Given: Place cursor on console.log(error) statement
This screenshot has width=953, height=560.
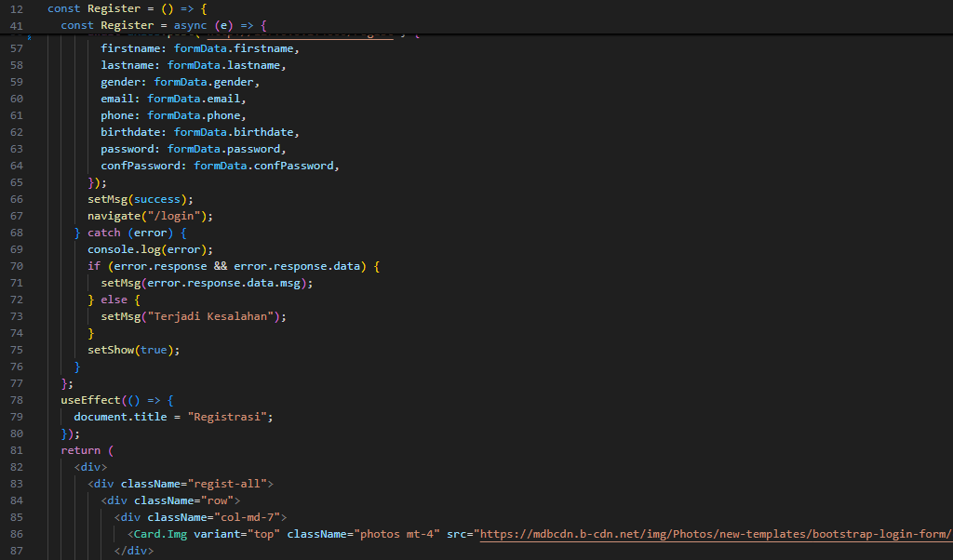Looking at the screenshot, I should (149, 249).
